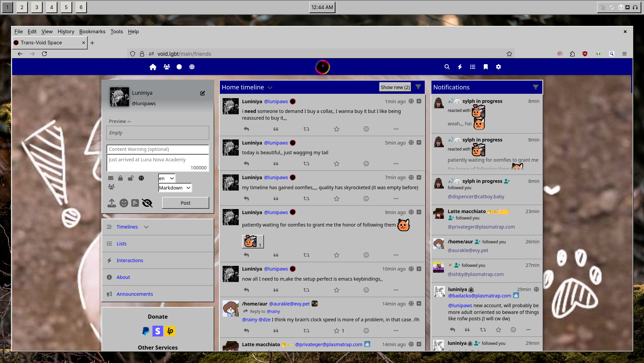The height and width of the screenshot is (363, 644).
Task: Click the Content Warning input field
Action: 157,149
